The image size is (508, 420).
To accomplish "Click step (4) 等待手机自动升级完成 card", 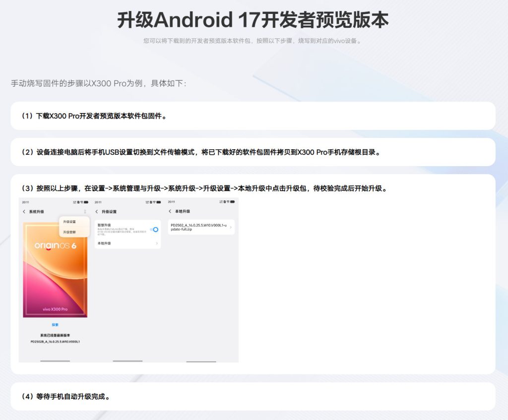I will [253, 397].
